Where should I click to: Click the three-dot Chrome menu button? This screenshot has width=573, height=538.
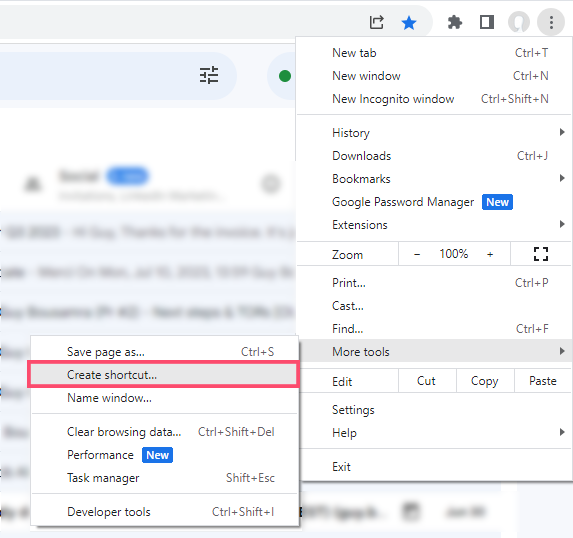coord(551,22)
